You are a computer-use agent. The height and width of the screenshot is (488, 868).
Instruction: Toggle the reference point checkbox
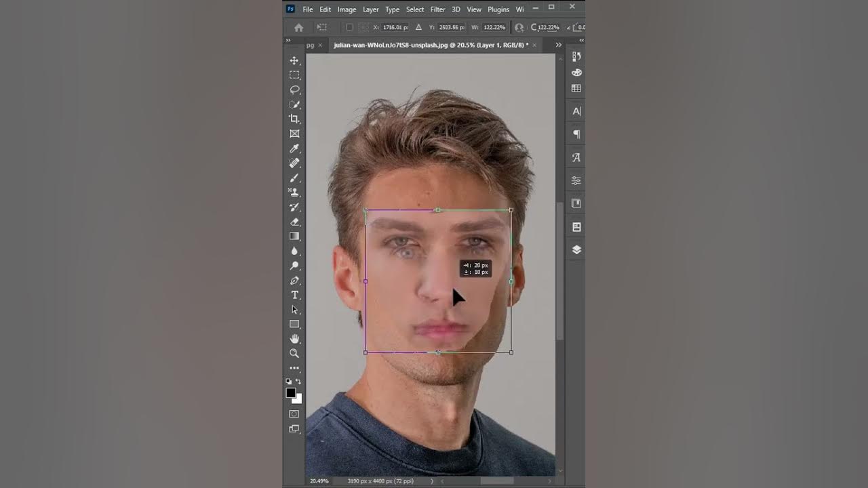pos(349,27)
